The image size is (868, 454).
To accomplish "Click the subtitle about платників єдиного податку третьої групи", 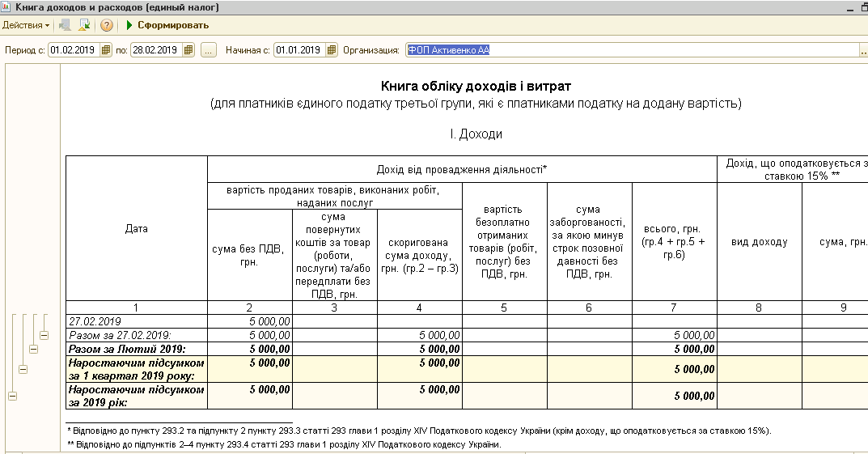I will click(x=476, y=104).
